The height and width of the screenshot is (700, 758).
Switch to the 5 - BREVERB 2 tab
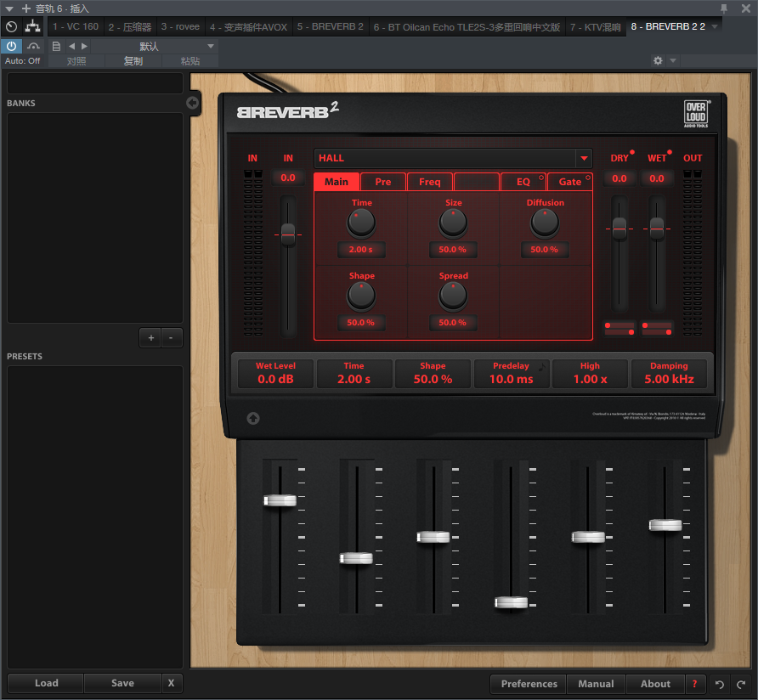click(331, 26)
